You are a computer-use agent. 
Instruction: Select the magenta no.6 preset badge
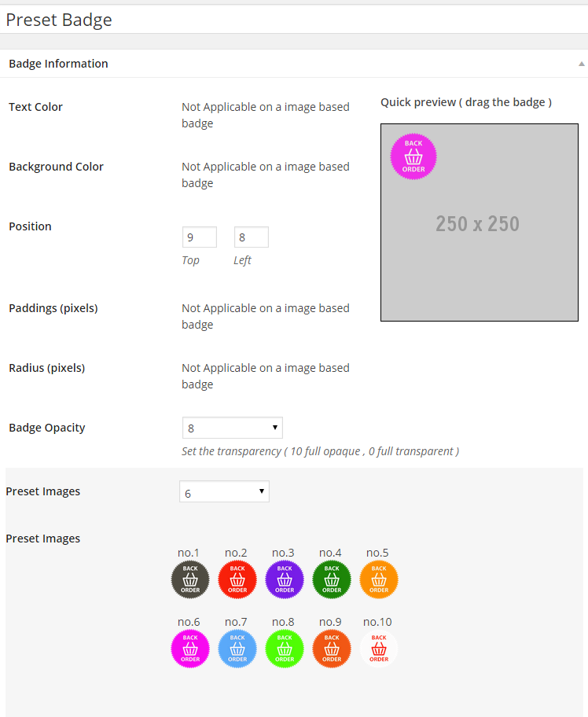[190, 649]
